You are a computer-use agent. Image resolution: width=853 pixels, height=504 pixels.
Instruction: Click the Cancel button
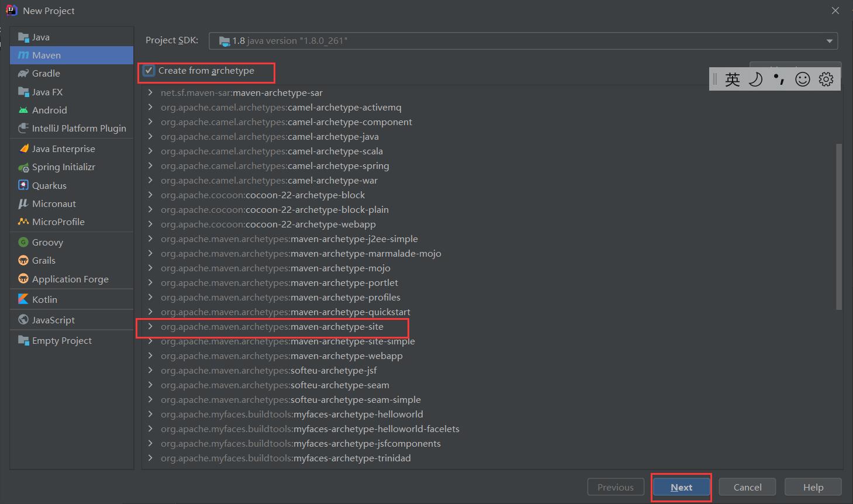pyautogui.click(x=747, y=487)
